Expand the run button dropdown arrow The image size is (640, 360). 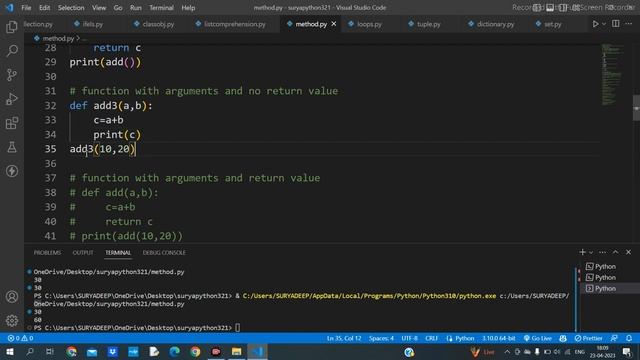coord(604,24)
